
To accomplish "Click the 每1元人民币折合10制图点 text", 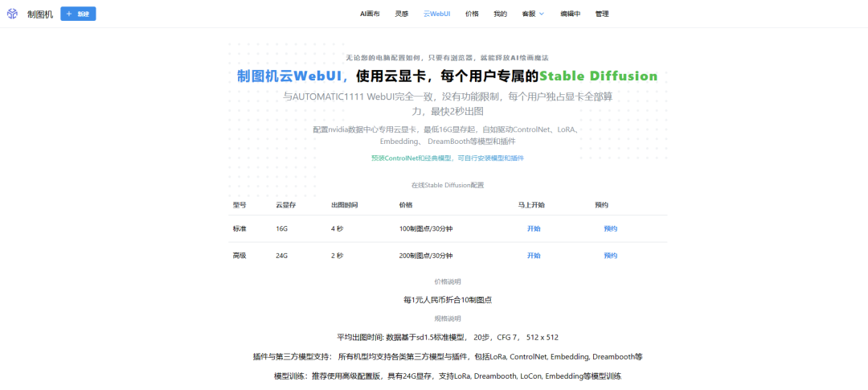I will (448, 300).
